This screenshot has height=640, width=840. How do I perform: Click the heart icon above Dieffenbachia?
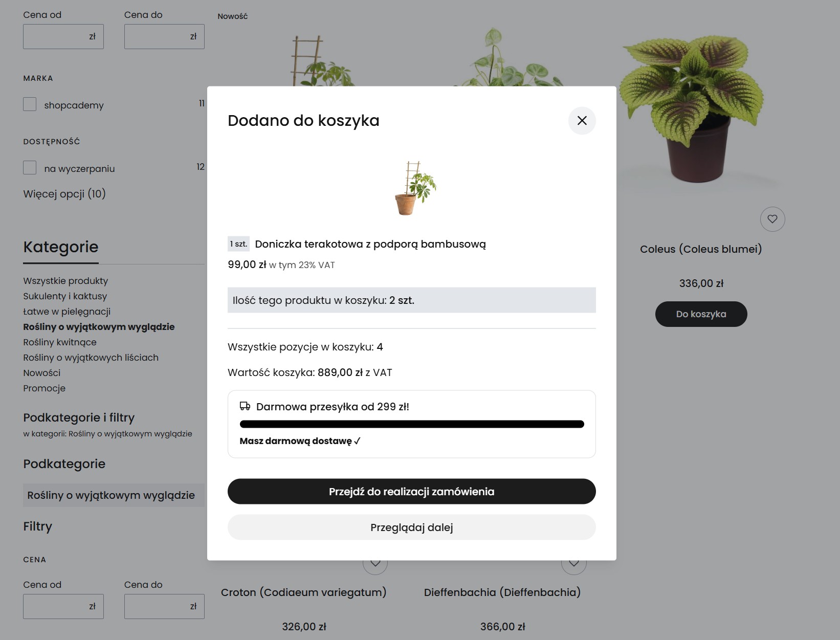tap(574, 563)
